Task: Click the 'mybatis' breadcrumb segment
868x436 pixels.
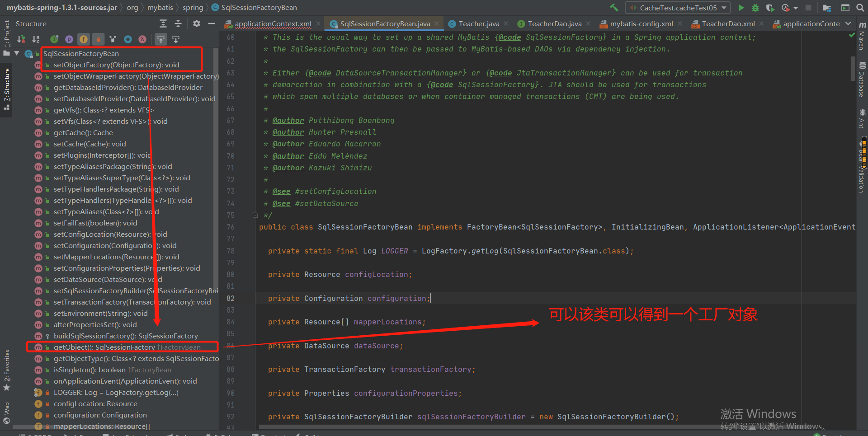Action: (160, 7)
